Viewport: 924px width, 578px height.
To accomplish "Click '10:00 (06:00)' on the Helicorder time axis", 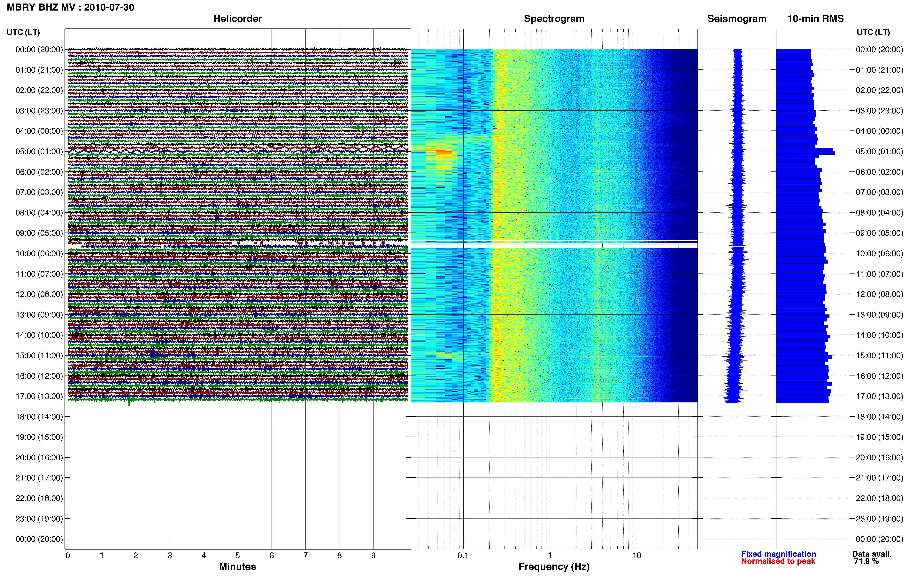I will (39, 253).
